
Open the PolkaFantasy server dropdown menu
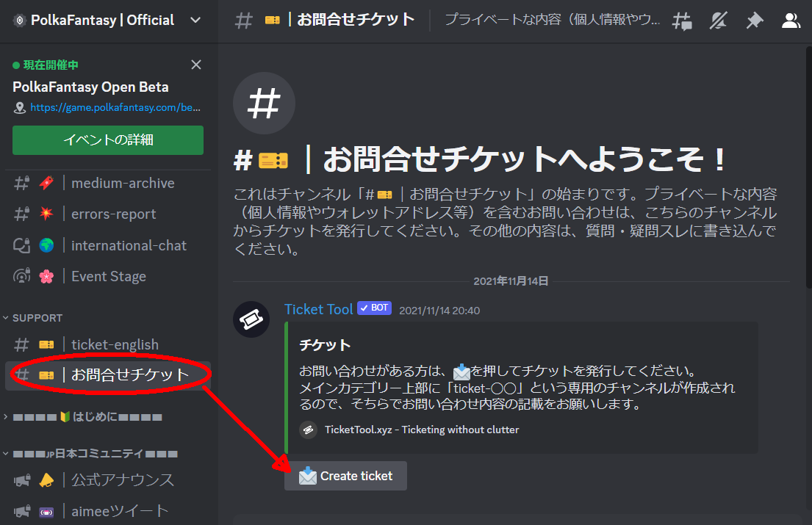[195, 20]
